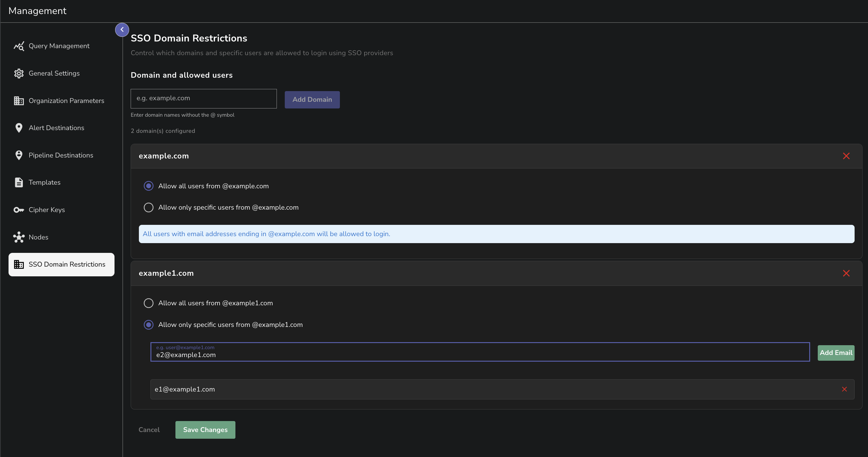Select the Pipeline Destinations location icon
Image resolution: width=868 pixels, height=457 pixels.
pyautogui.click(x=19, y=155)
